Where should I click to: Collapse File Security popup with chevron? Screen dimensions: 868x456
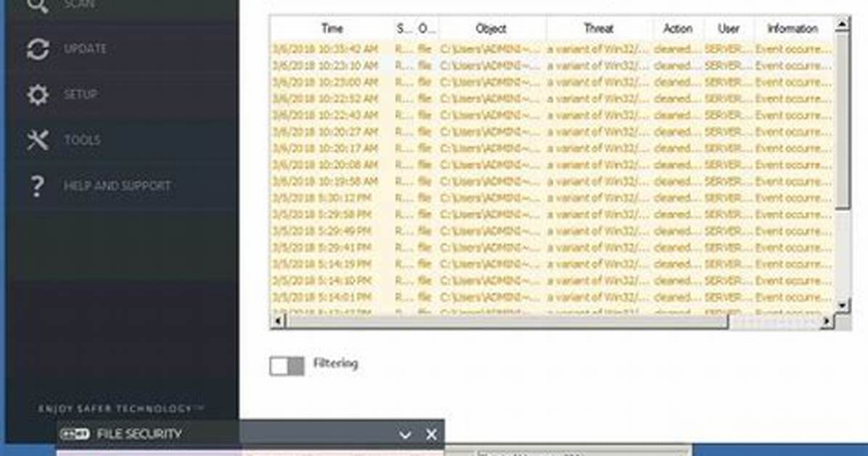(405, 435)
